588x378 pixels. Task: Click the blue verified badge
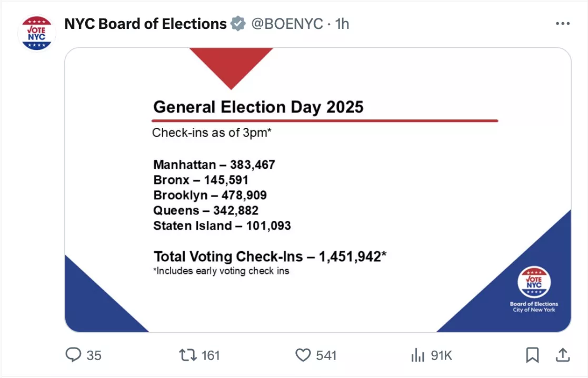[x=238, y=23]
